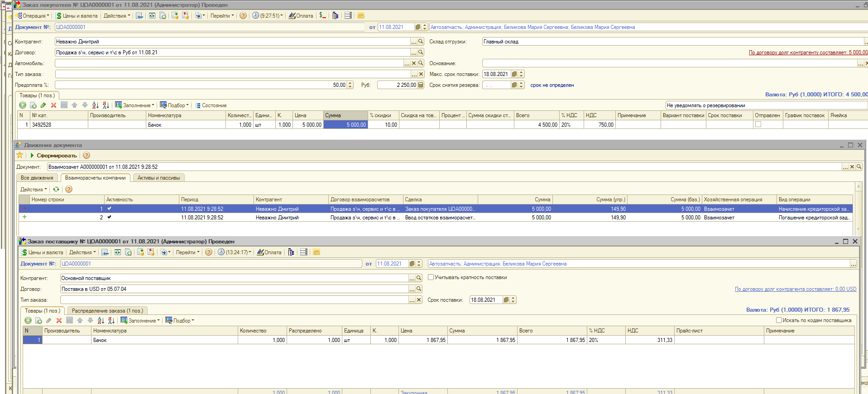Select Распределение заказа (1 поз.) tab
Viewport: 868px width, 394px height.
(107, 311)
